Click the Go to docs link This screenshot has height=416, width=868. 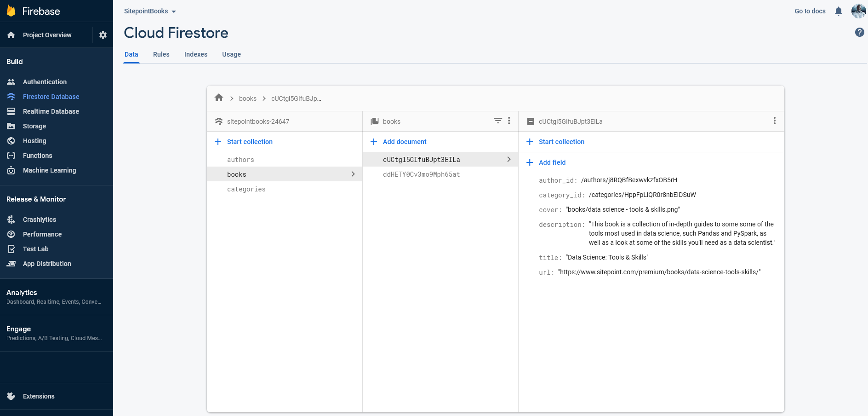tap(810, 11)
